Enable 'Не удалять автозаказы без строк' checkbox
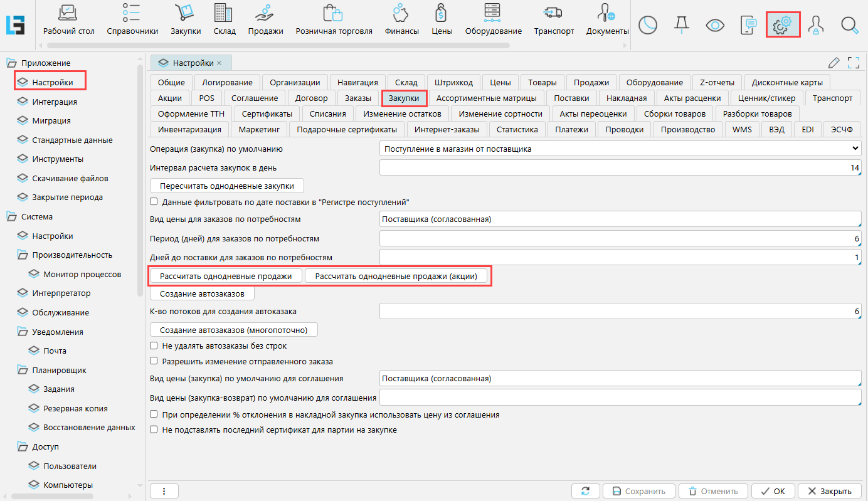The image size is (868, 501). click(x=154, y=346)
